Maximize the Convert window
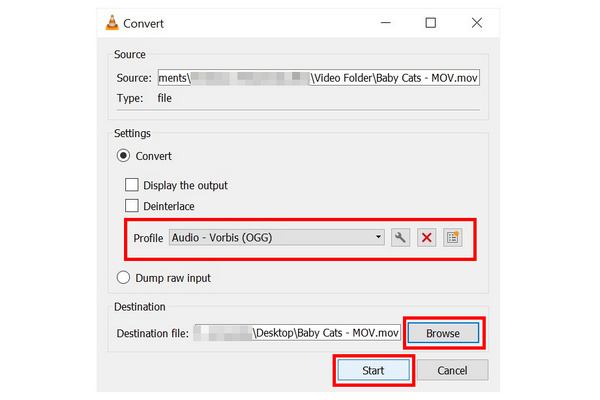Screen dimensions: 600x400 [430, 23]
